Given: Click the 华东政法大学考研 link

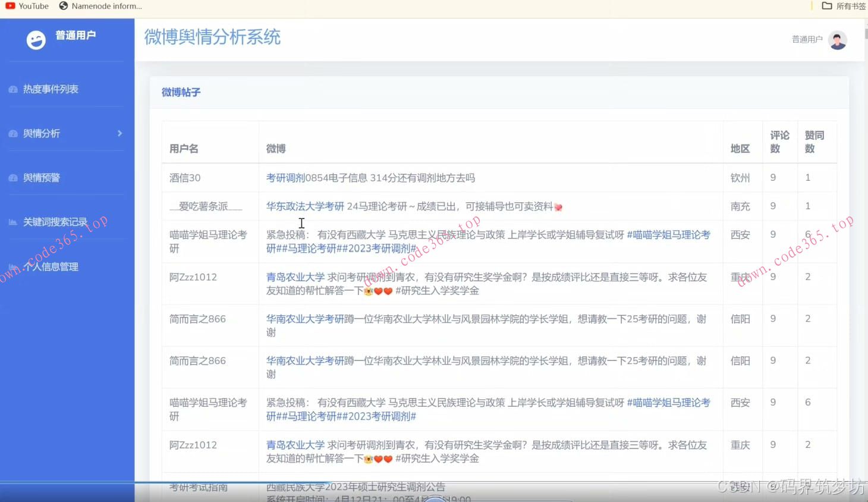Looking at the screenshot, I should [x=305, y=206].
